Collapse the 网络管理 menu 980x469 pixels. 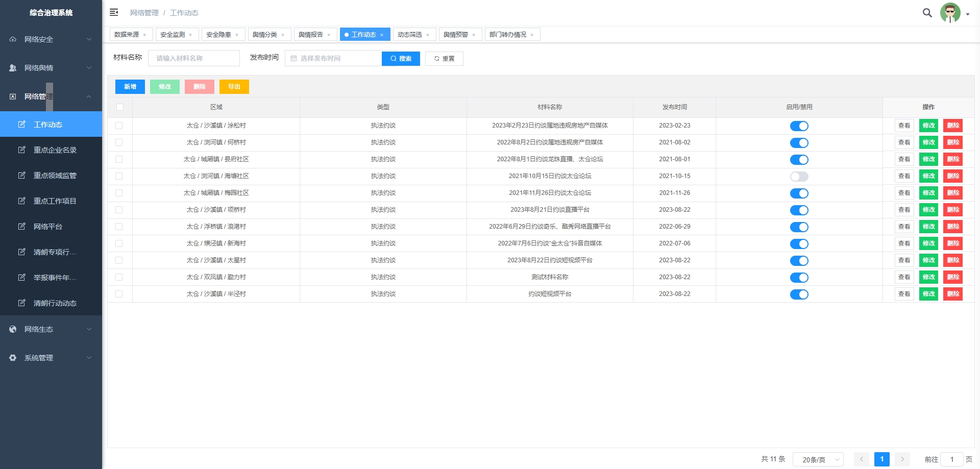[51, 96]
